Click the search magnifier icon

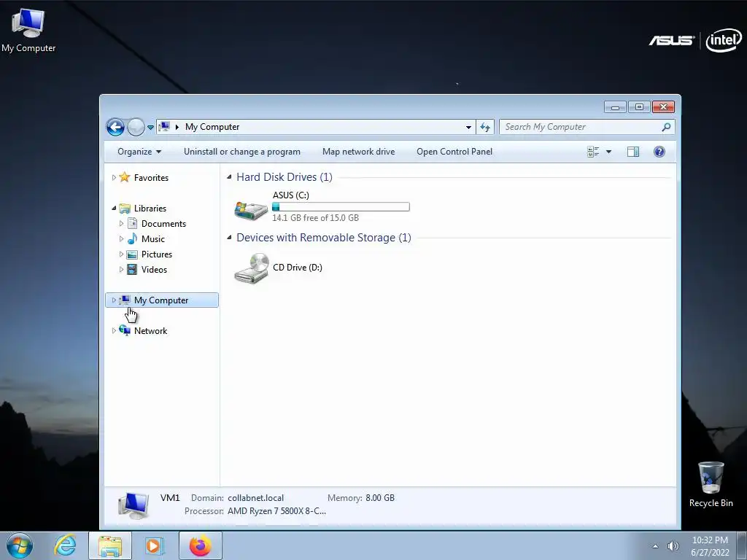[666, 127]
